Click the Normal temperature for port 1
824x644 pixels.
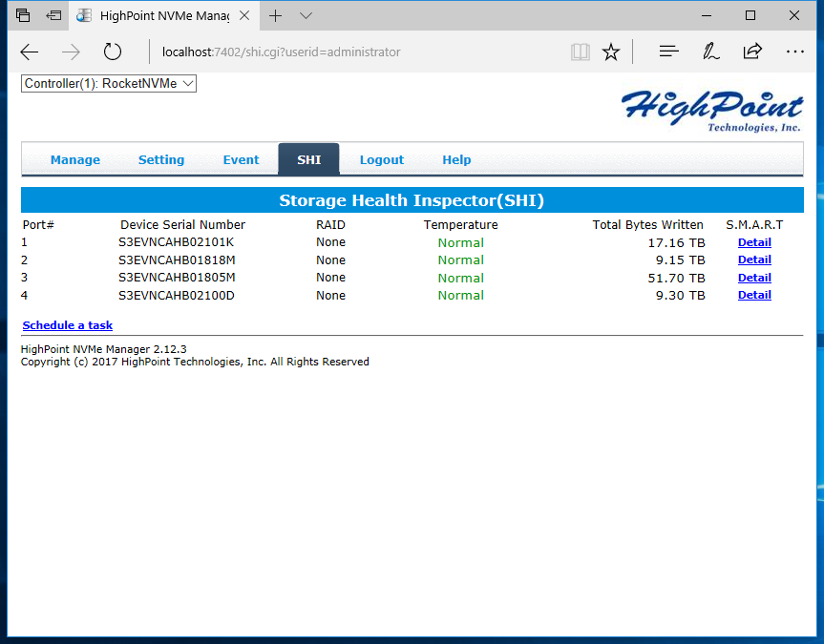tap(461, 242)
